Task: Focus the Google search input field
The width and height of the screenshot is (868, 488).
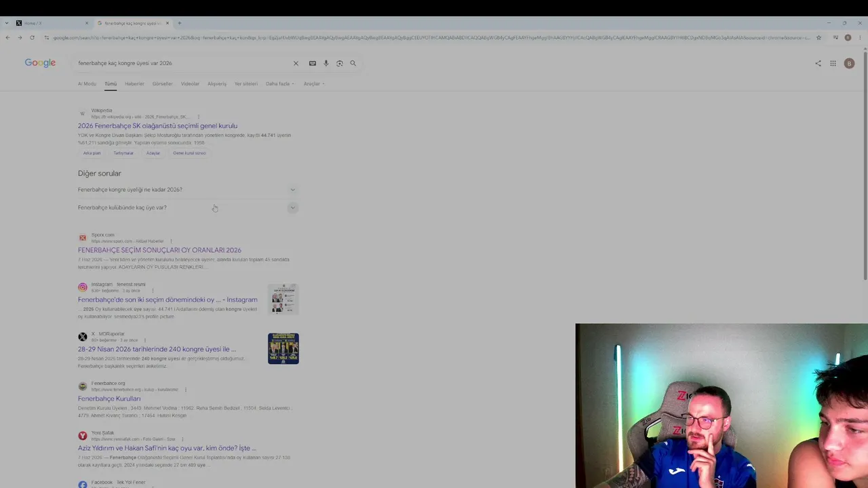Action: (x=183, y=63)
